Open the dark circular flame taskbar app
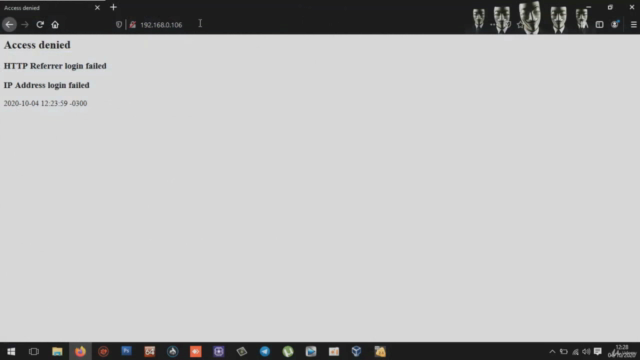Image resolution: width=640 pixels, height=360 pixels. coord(173,351)
